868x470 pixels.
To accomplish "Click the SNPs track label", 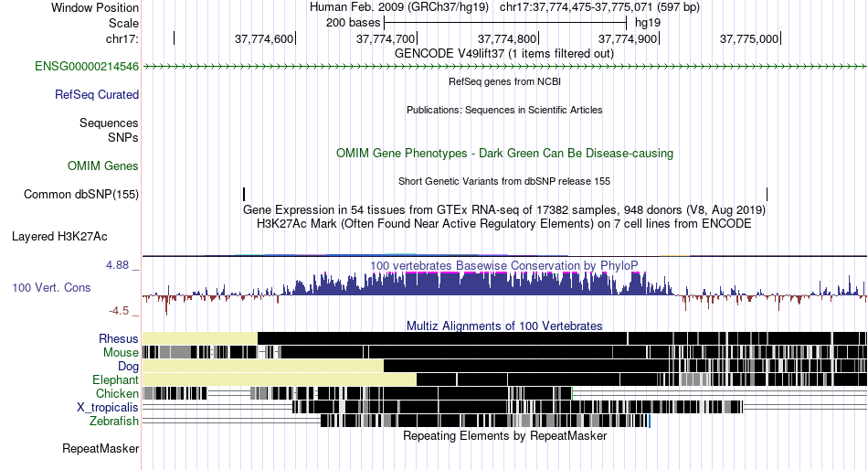I will [x=123, y=137].
